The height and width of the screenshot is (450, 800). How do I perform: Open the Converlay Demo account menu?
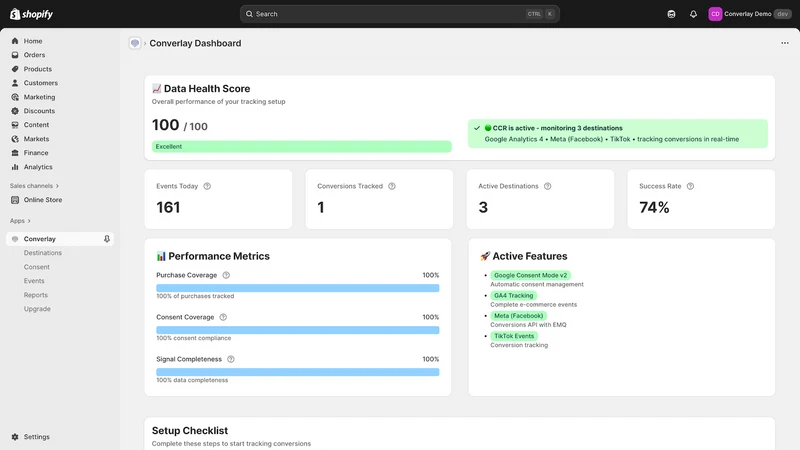coord(749,14)
